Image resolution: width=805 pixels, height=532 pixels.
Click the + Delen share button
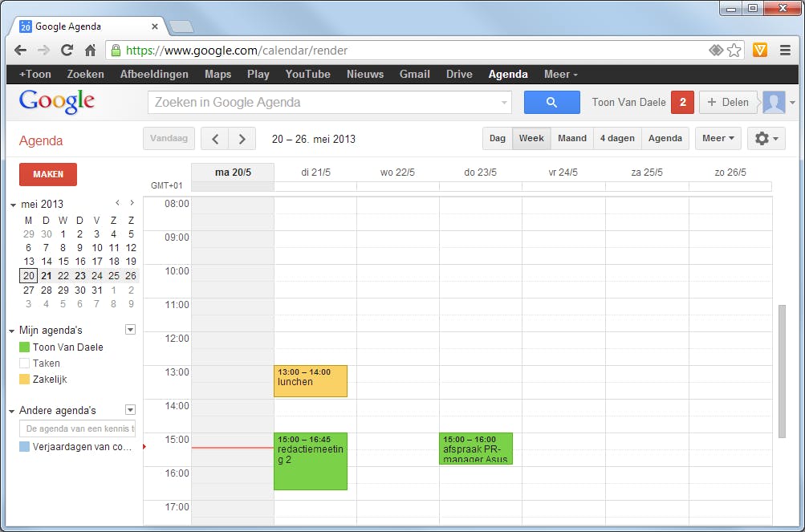(x=728, y=102)
